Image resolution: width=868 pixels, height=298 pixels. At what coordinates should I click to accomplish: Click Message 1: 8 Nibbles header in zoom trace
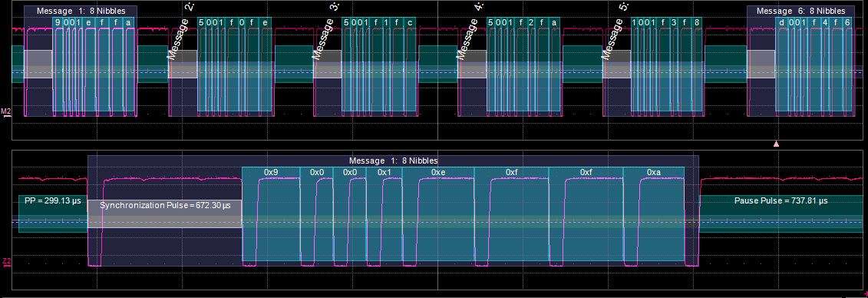point(393,161)
